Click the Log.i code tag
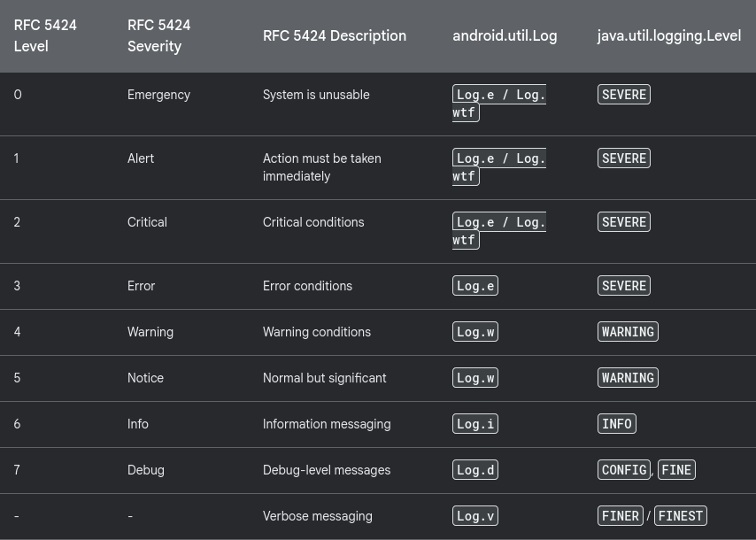The image size is (756, 540). (x=474, y=424)
